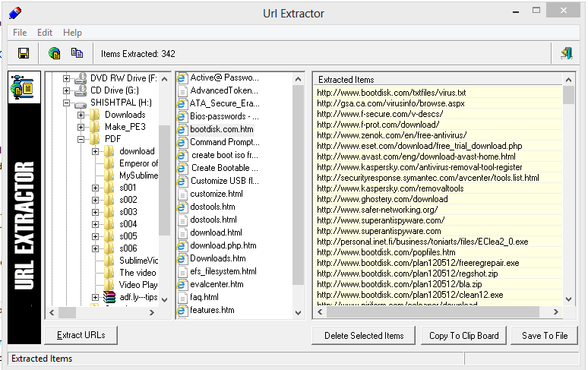Screen dimensions: 588x370
Task: Click the document icon beside AdvancedToken...
Action: click(182, 91)
